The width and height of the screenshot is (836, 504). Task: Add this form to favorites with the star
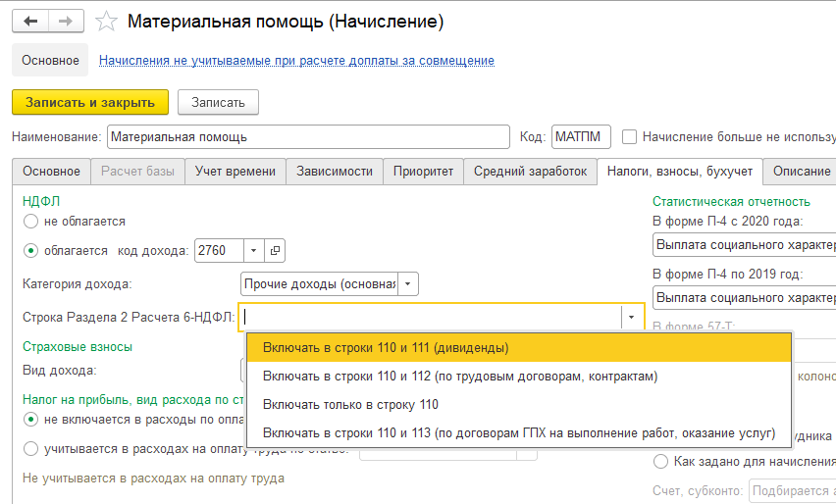point(109,22)
